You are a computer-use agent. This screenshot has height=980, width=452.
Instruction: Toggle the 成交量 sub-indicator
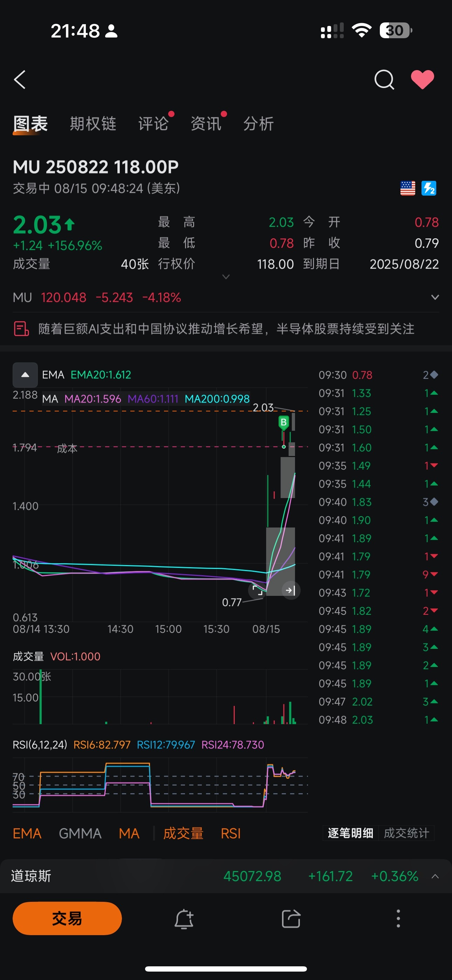tap(183, 833)
